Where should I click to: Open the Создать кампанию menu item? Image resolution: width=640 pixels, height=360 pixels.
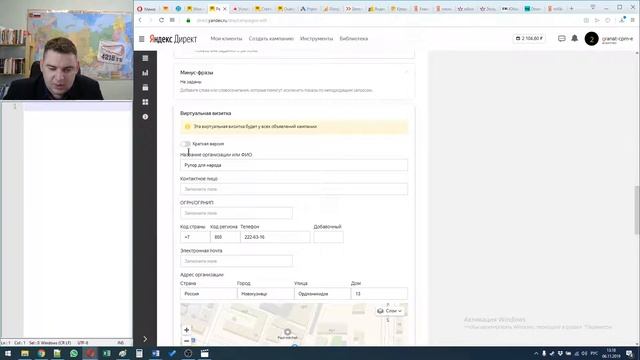pyautogui.click(x=271, y=39)
